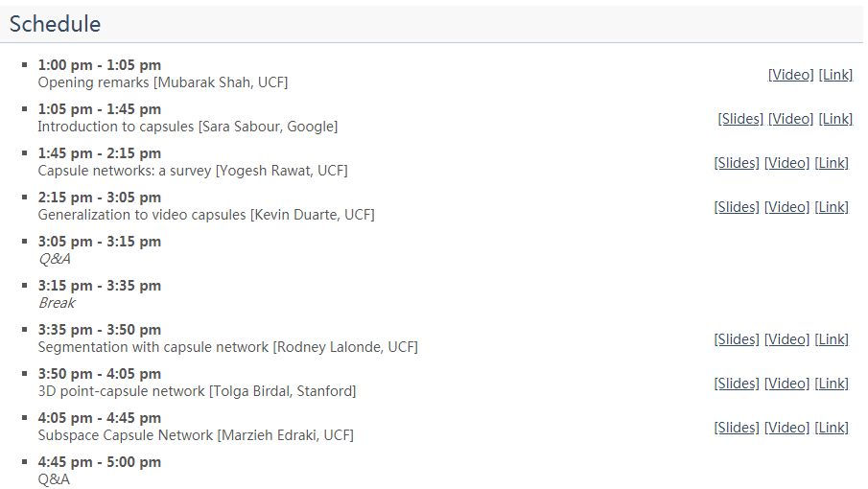Watch Video for Sara Sabour's talk
The width and height of the screenshot is (868, 489).
(790, 119)
